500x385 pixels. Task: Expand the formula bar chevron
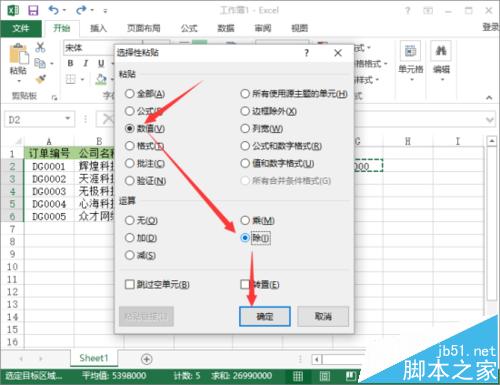coord(489,120)
